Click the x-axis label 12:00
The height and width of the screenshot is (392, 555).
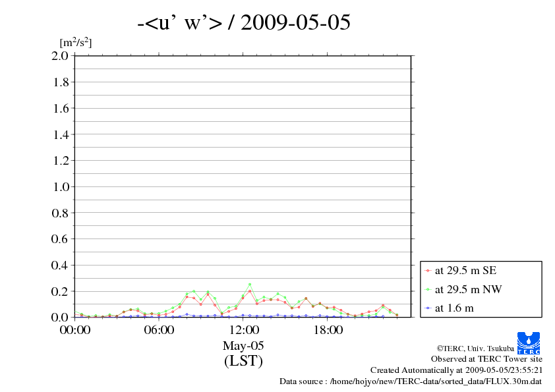click(244, 330)
